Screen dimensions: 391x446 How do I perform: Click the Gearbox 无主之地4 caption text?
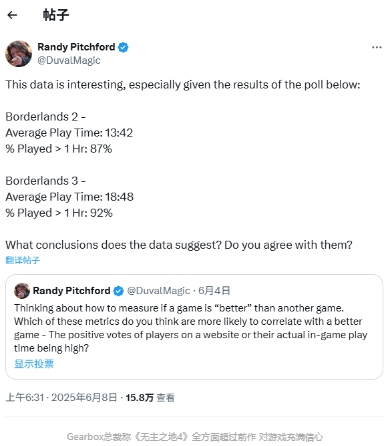coord(195,437)
